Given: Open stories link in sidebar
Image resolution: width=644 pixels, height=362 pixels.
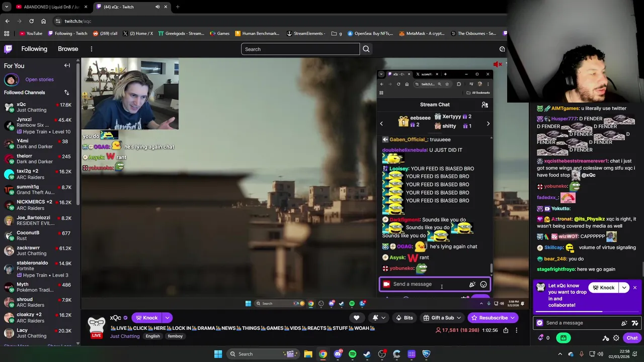Looking at the screenshot, I should tap(39, 79).
